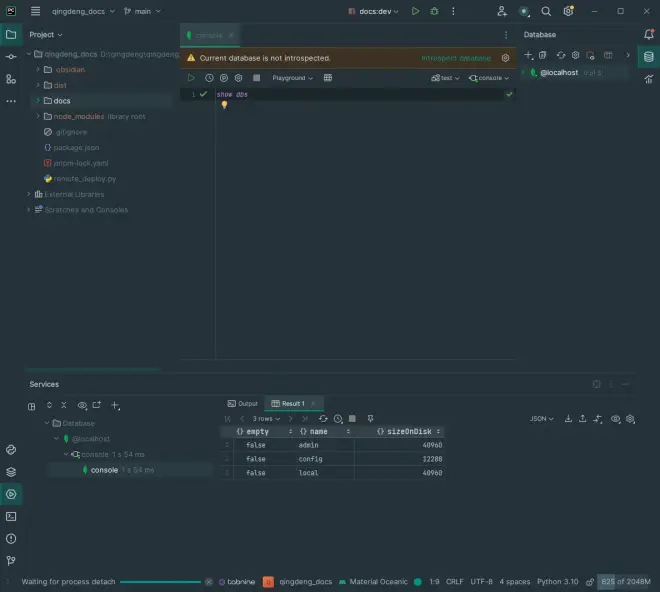
Task: Add new data source in Database panel
Action: (x=528, y=55)
